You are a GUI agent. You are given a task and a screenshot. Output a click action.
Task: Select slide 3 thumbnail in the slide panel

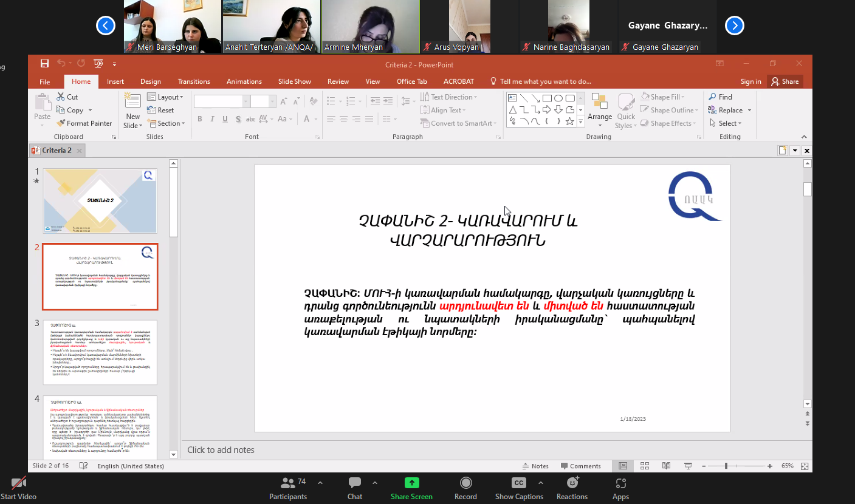[x=100, y=352]
